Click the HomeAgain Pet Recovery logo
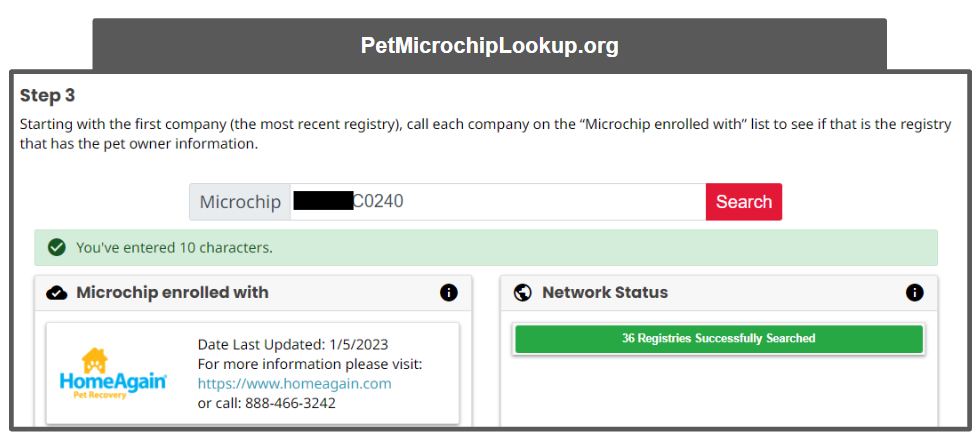The image size is (980, 441). pyautogui.click(x=113, y=374)
